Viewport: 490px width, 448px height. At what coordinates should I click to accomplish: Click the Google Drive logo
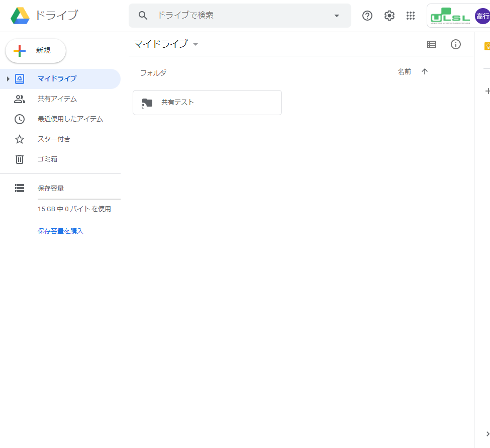[20, 16]
